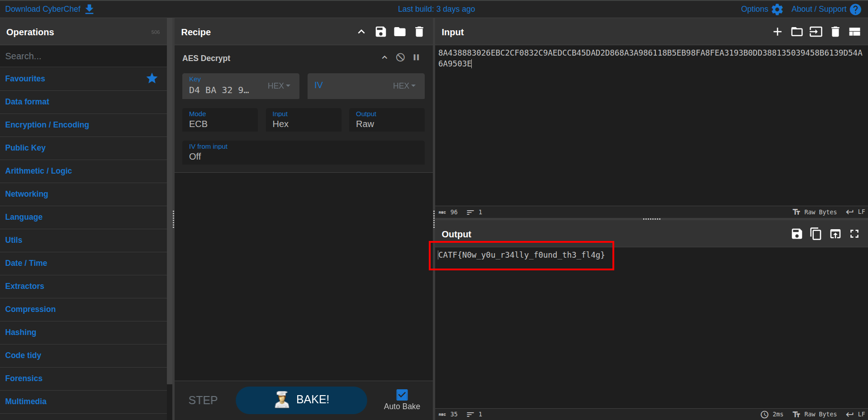This screenshot has width=868, height=420.
Task: Expand the Public Key category
Action: tap(84, 148)
